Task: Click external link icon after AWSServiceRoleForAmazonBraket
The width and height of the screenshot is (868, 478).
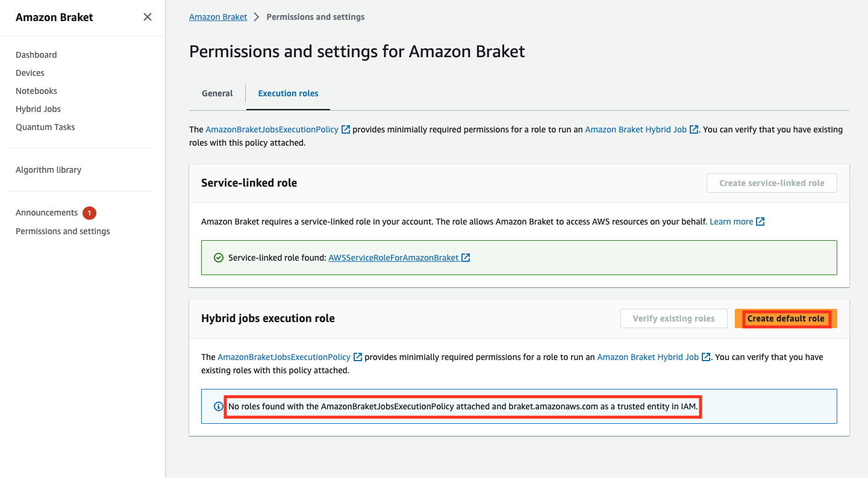Action: point(466,258)
